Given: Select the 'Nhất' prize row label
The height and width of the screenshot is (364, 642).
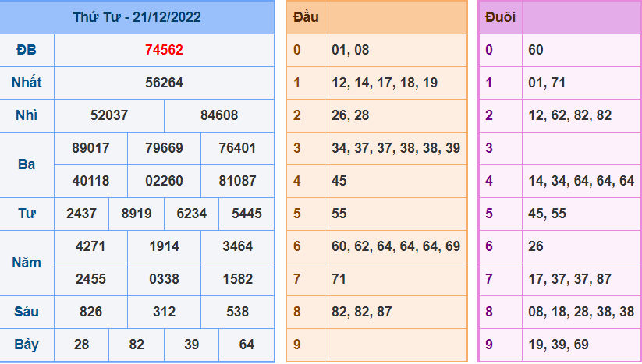Looking at the screenshot, I should click(27, 83).
